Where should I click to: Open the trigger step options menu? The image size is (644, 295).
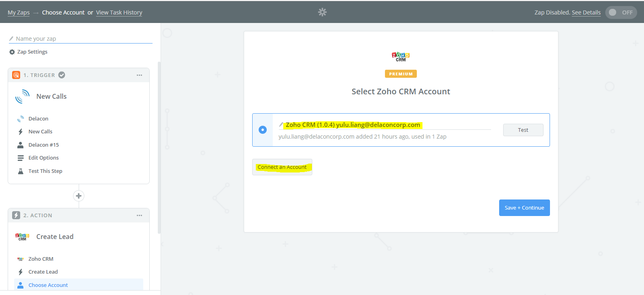point(139,75)
